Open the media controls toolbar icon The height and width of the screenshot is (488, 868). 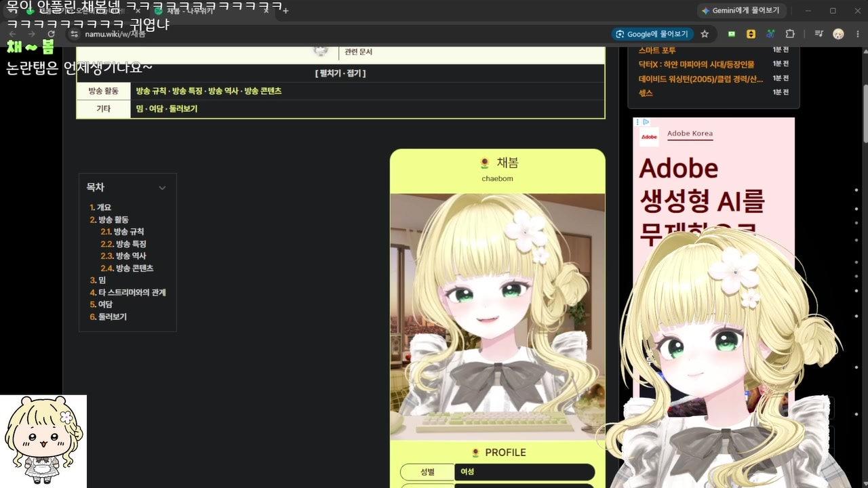(x=819, y=34)
